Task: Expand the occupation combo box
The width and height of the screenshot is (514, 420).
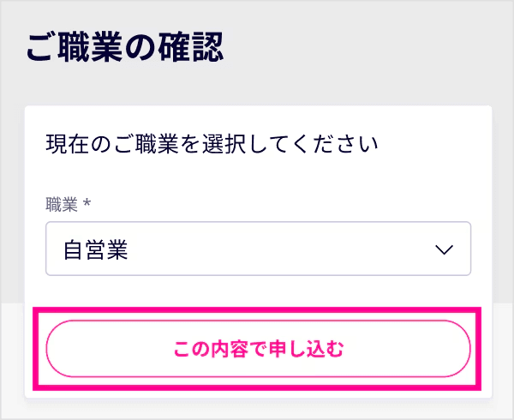Action: tap(257, 249)
